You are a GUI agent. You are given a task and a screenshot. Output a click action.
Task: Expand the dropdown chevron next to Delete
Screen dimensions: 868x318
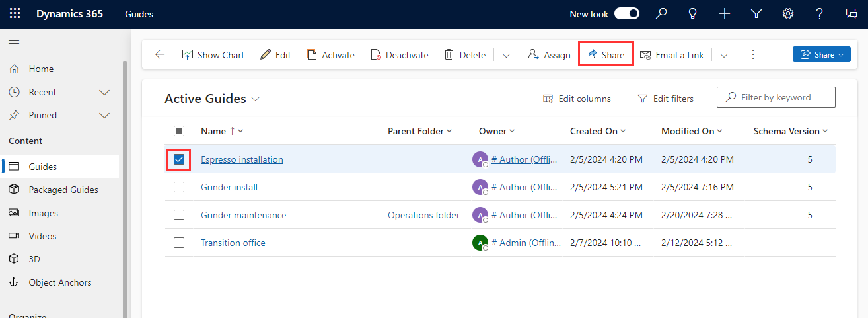coord(506,55)
